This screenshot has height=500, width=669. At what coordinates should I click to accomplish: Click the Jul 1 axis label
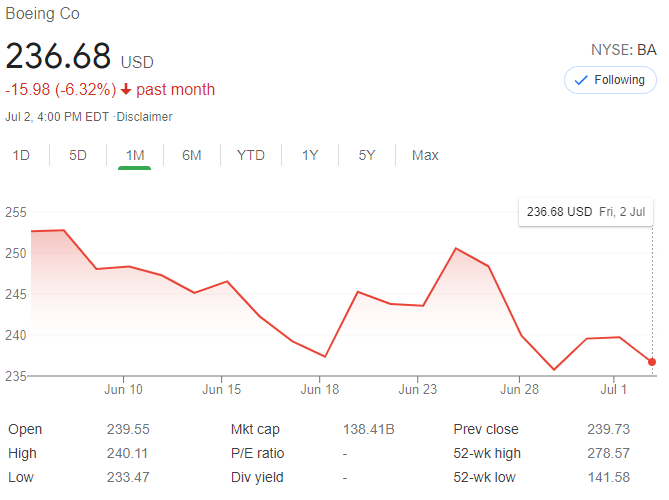click(x=614, y=390)
